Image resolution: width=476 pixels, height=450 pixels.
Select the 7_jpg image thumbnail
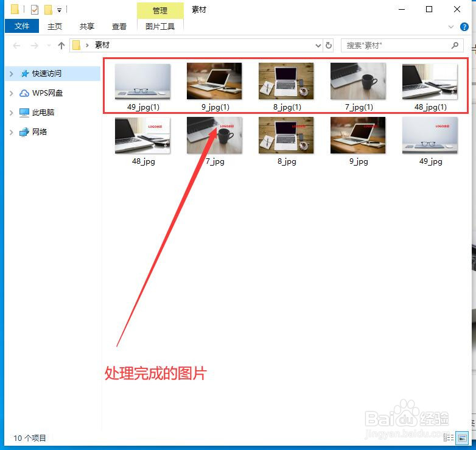pyautogui.click(x=214, y=135)
